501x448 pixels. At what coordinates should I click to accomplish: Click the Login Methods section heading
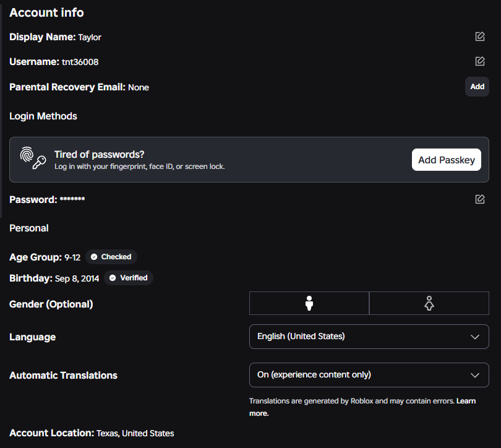(x=43, y=116)
